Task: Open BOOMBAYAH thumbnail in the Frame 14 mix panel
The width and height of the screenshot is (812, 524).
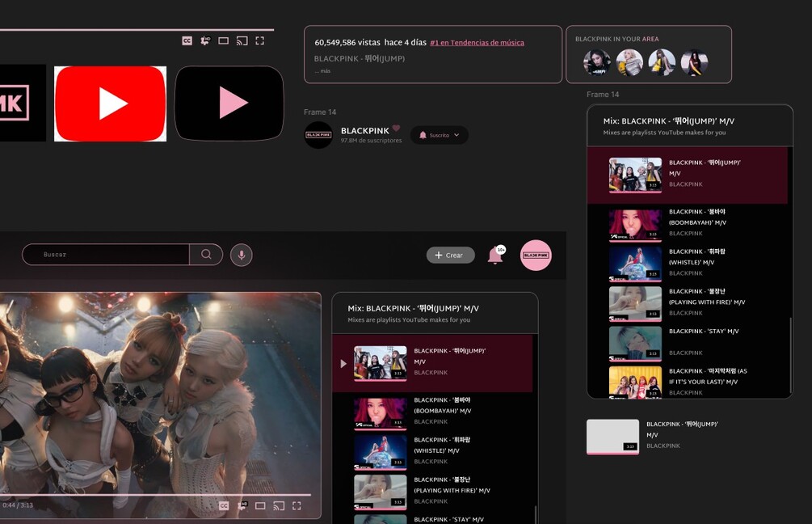Action: click(635, 225)
